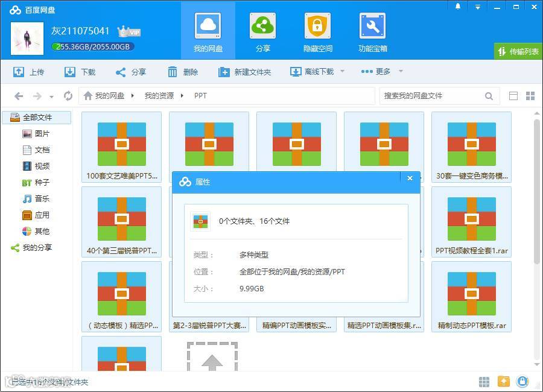Click the 分享 toolbar share button
Image resolution: width=543 pixels, height=392 pixels.
(x=130, y=72)
